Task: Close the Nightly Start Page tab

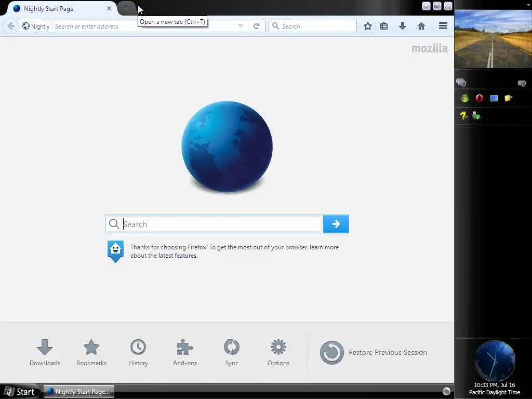Action: (109, 8)
